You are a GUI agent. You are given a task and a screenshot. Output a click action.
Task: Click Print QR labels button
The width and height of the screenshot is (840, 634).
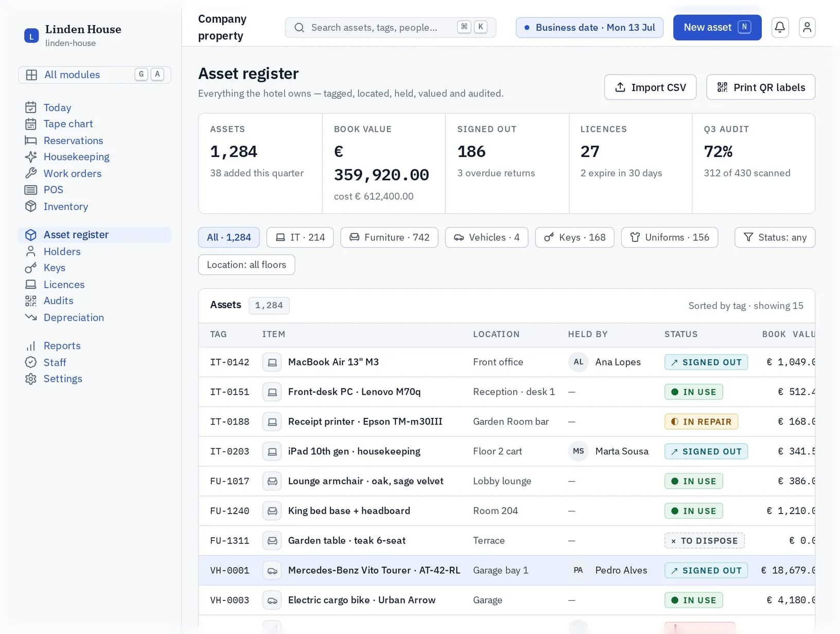pyautogui.click(x=761, y=87)
